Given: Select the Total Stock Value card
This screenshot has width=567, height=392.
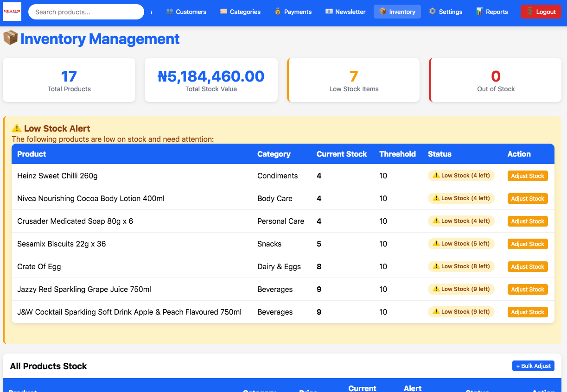Looking at the screenshot, I should (x=211, y=80).
